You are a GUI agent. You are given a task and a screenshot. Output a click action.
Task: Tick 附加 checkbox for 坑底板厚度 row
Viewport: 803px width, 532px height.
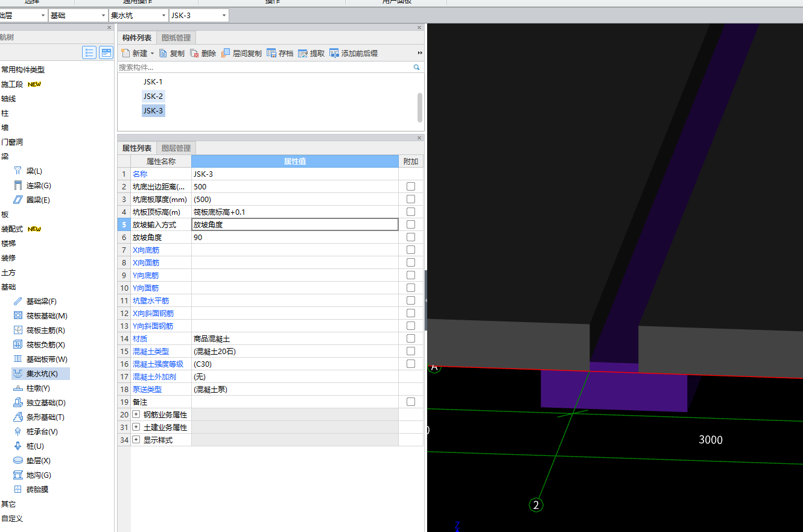(x=411, y=199)
